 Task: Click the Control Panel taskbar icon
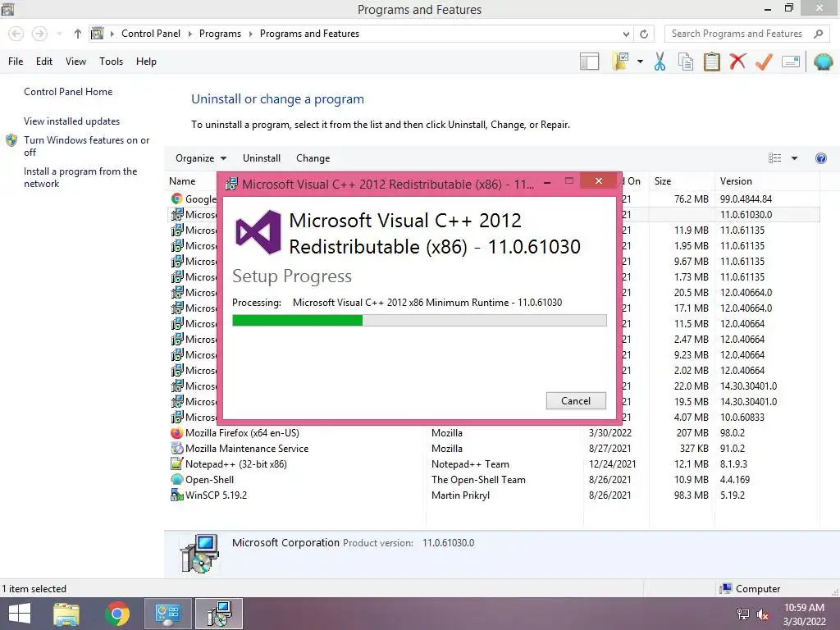coord(167,614)
